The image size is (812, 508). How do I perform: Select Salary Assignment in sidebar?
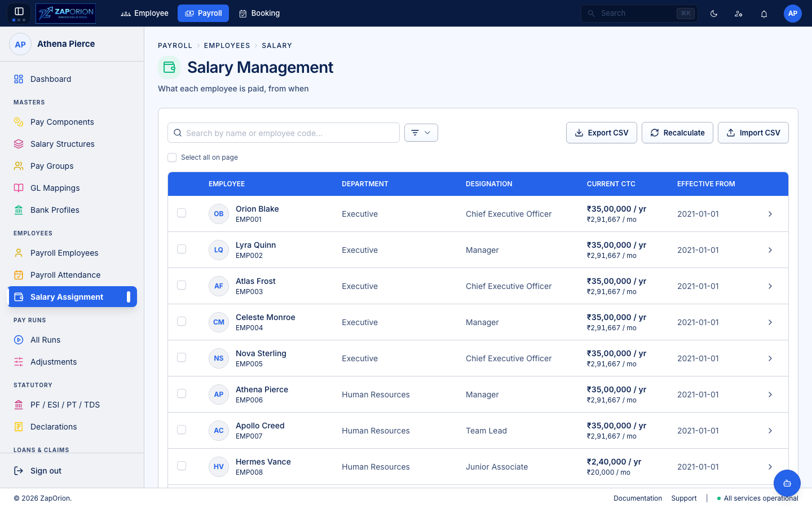(72, 297)
